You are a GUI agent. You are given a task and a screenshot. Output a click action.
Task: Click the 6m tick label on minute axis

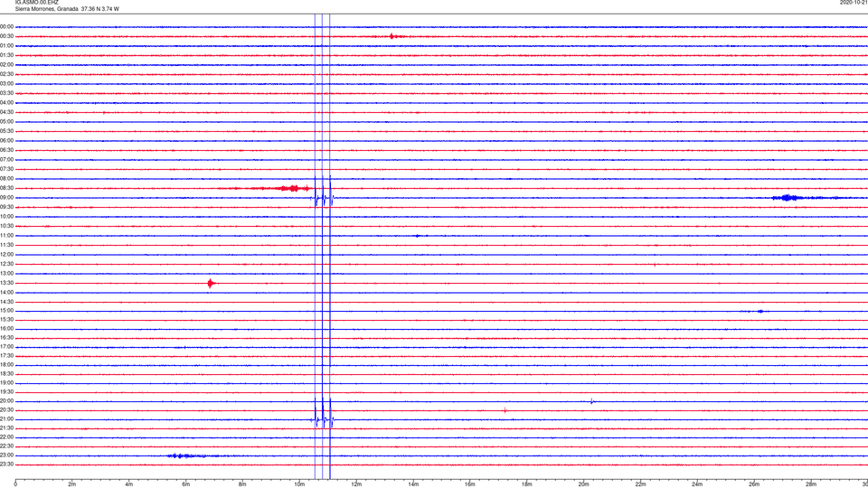click(x=185, y=484)
